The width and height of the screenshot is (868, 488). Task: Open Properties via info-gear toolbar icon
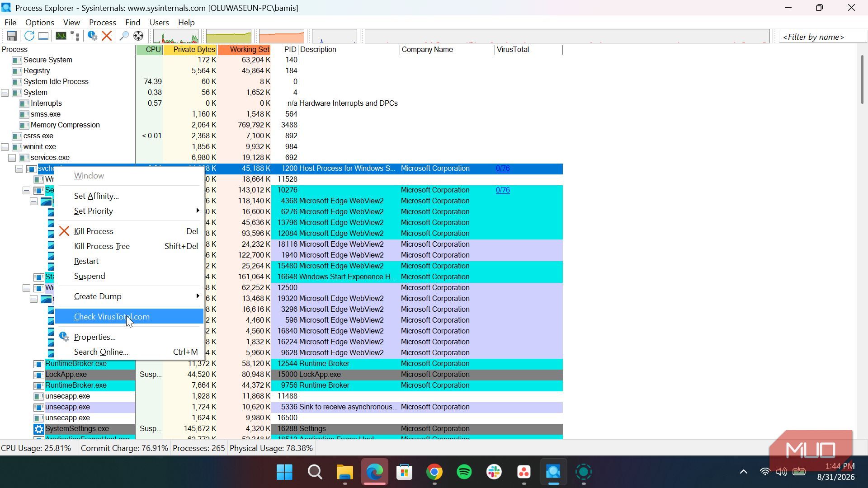click(92, 36)
